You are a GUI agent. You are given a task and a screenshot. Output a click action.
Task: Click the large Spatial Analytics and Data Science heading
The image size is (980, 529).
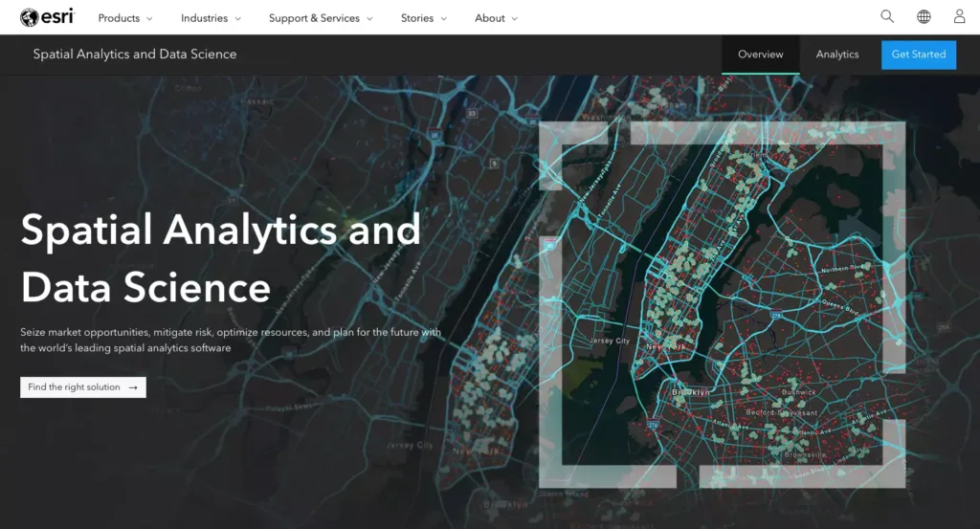pyautogui.click(x=220, y=258)
